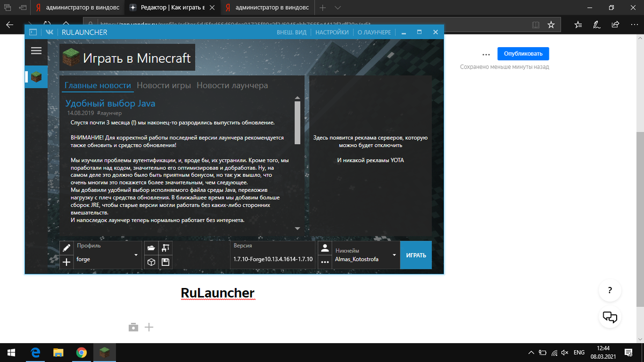Open Google Chrome from the taskbar
The height and width of the screenshot is (362, 644).
82,352
